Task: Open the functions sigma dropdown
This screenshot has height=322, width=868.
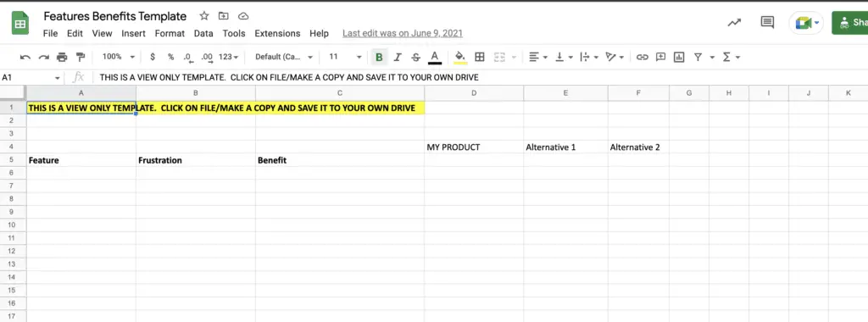Action: (732, 57)
